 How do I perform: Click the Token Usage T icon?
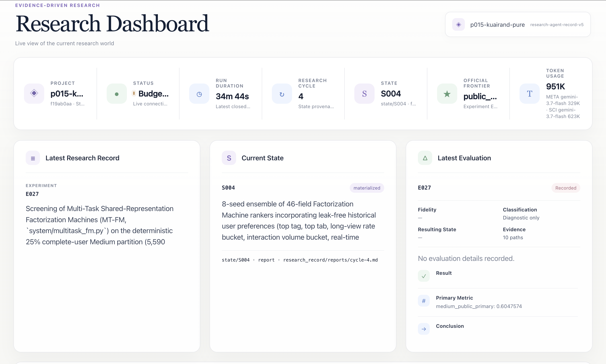coord(530,94)
